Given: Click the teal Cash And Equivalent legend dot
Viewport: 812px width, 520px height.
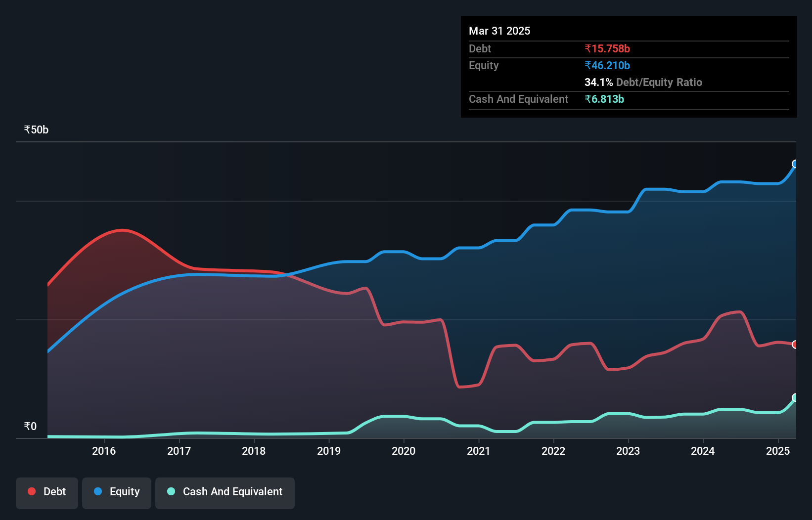Looking at the screenshot, I should click(x=171, y=491).
